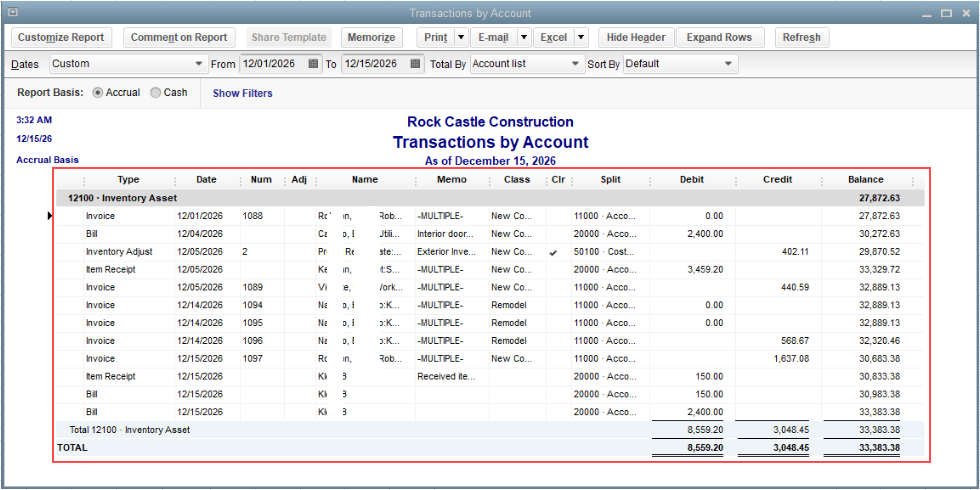Screen dimensions: 980x490
Task: Open the Total By dropdown
Action: [575, 64]
